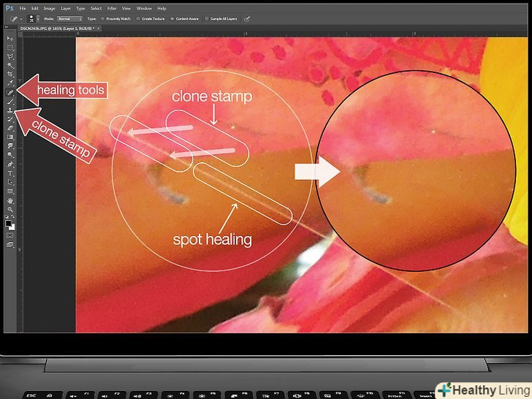532x399 pixels.
Task: Open the Filter menu
Action: click(x=112, y=8)
